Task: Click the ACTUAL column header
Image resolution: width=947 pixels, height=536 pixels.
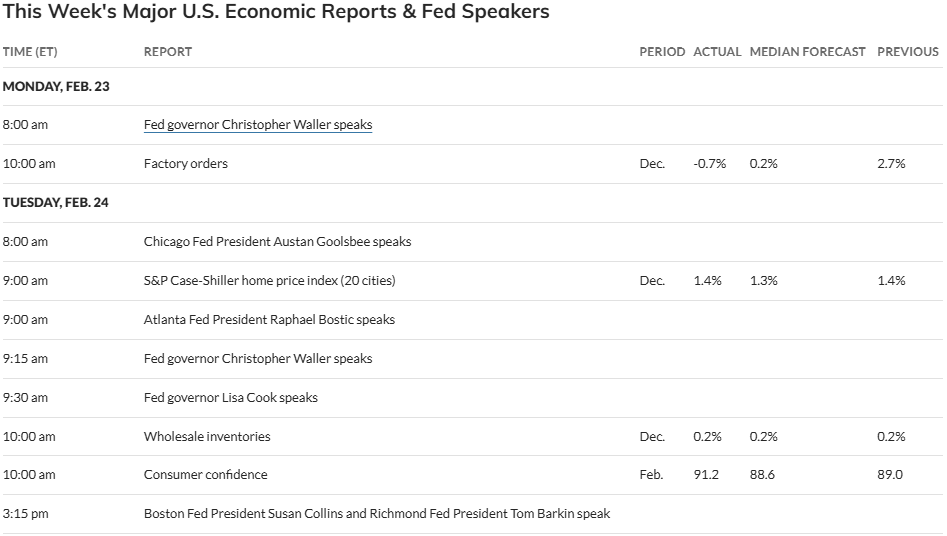Action: [x=716, y=52]
